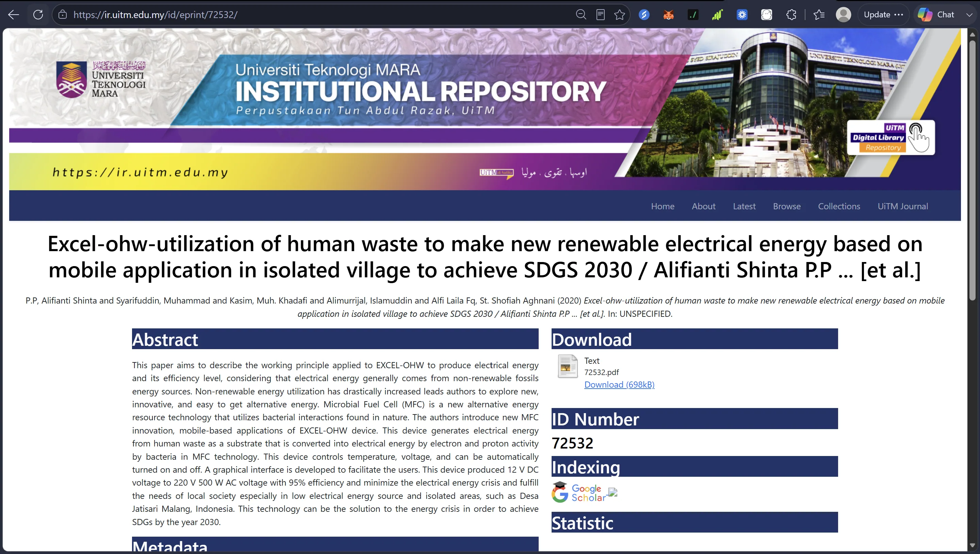
Task: Go to the Collections menu item
Action: tap(839, 206)
